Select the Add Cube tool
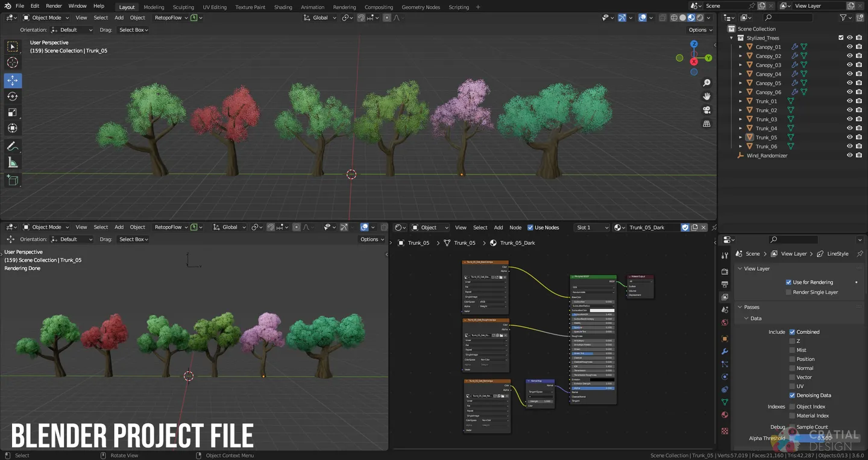The height and width of the screenshot is (460, 868). point(13,180)
